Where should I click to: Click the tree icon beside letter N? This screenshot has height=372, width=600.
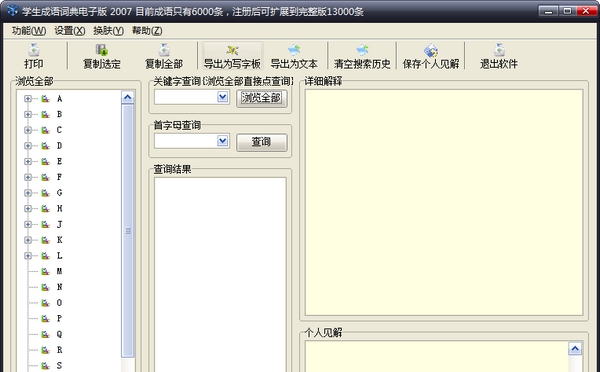(46, 287)
